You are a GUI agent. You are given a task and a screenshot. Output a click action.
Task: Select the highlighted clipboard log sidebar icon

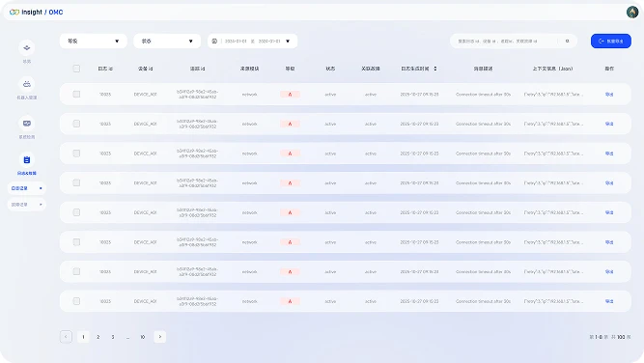point(27,159)
